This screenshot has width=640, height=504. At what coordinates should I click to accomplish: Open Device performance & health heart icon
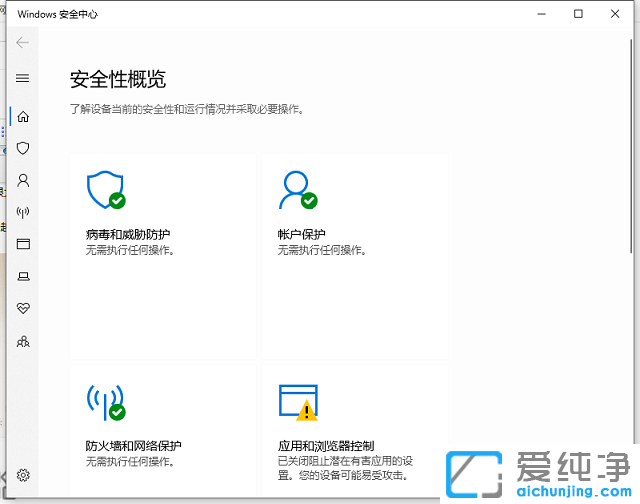(23, 308)
